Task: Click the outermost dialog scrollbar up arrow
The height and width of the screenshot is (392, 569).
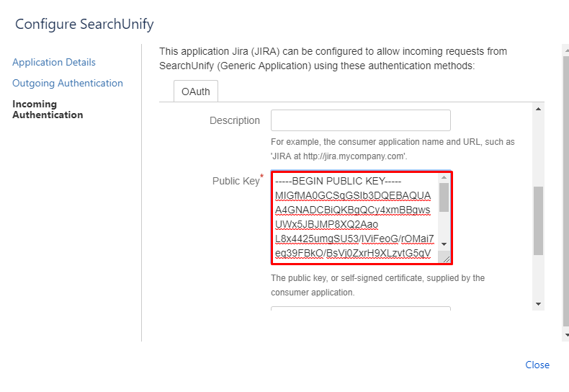Action: (x=565, y=49)
